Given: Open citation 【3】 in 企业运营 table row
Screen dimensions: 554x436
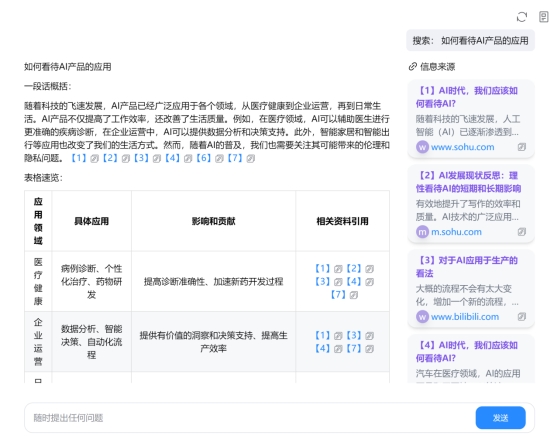Looking at the screenshot, I should (354, 335).
